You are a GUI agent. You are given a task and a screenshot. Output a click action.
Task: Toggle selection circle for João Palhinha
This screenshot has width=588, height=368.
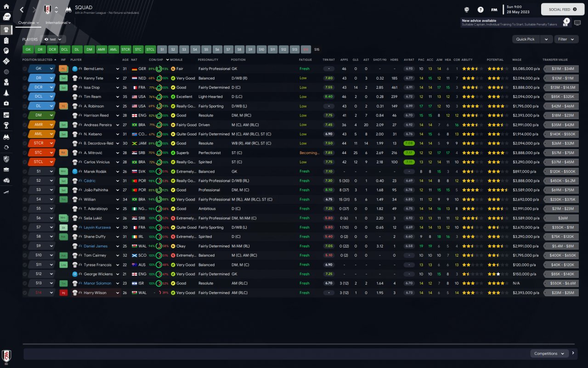25,190
